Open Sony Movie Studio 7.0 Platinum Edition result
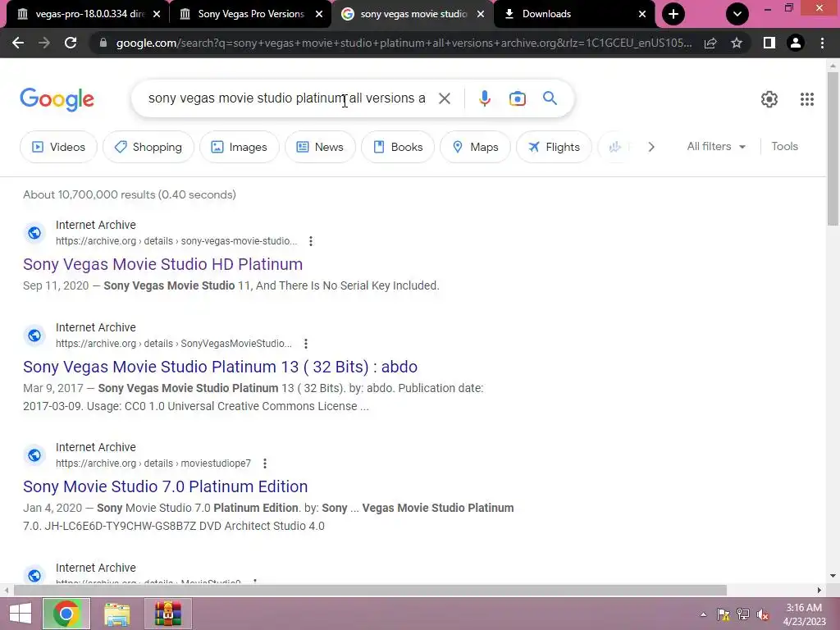 tap(166, 486)
